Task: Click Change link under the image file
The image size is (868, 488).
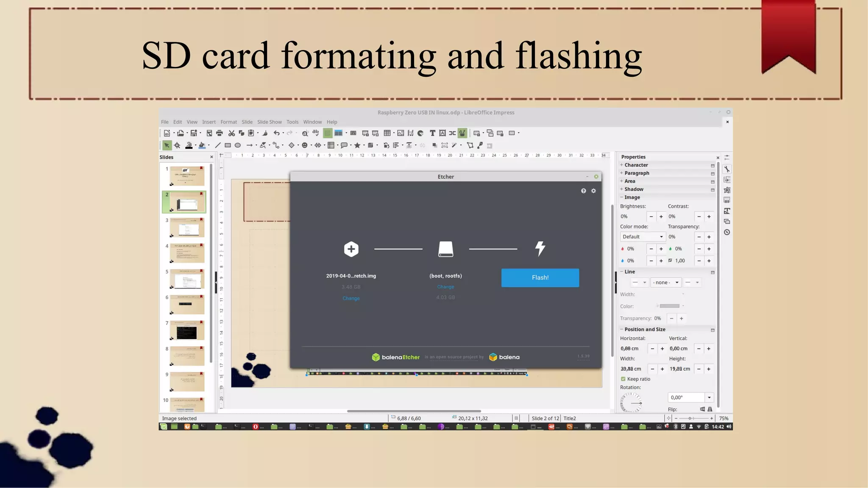Action: [351, 298]
